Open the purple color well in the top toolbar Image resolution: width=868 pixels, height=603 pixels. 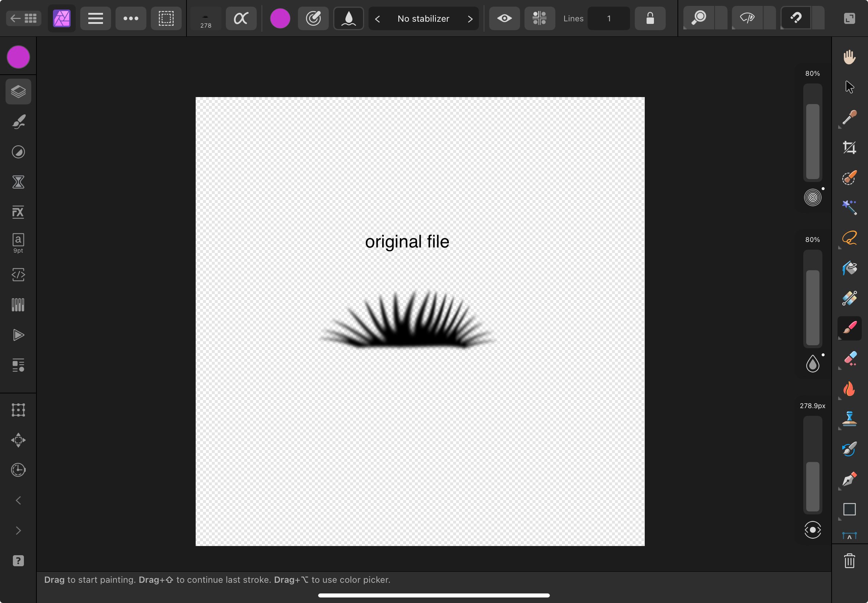tap(280, 18)
